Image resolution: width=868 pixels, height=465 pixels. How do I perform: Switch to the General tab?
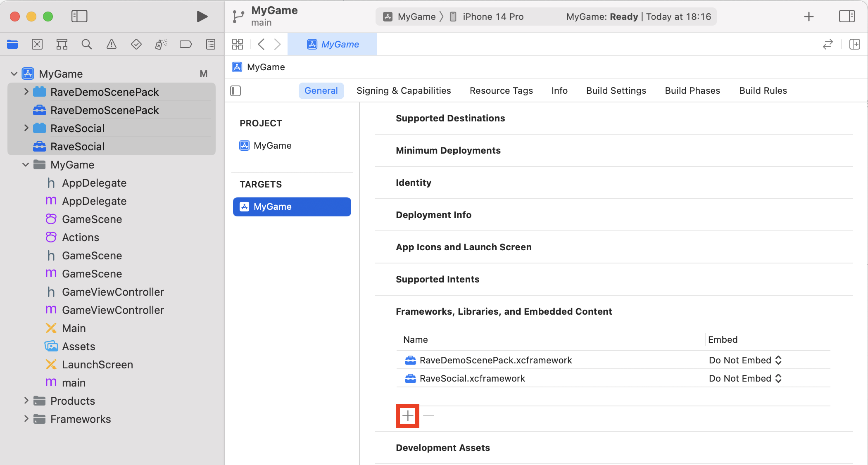321,91
